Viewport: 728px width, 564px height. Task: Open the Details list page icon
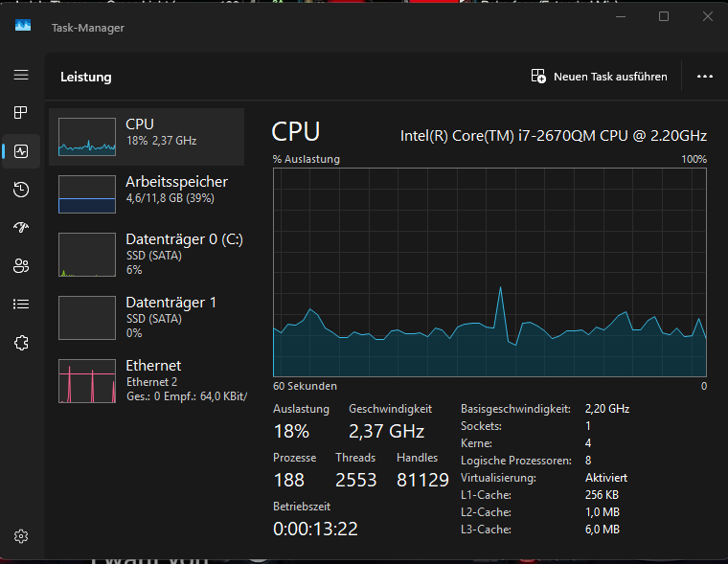point(21,305)
